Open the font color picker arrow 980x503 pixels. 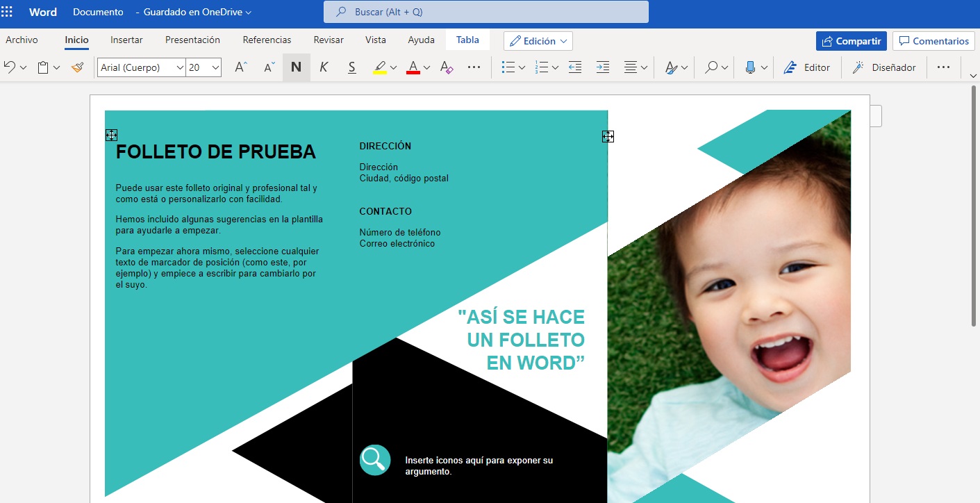(426, 67)
